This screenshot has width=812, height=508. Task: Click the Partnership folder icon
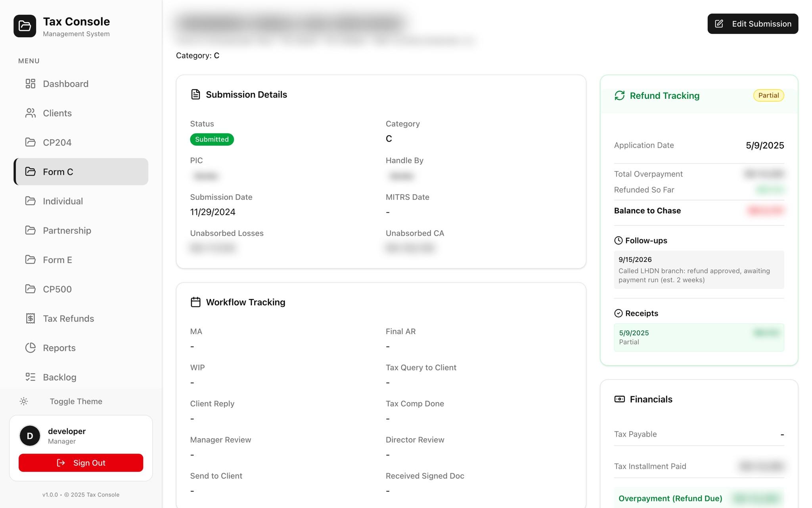click(x=31, y=231)
